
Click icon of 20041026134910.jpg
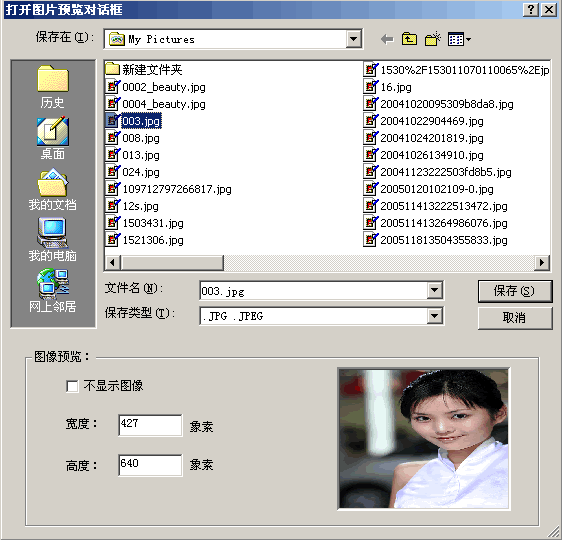[371, 154]
